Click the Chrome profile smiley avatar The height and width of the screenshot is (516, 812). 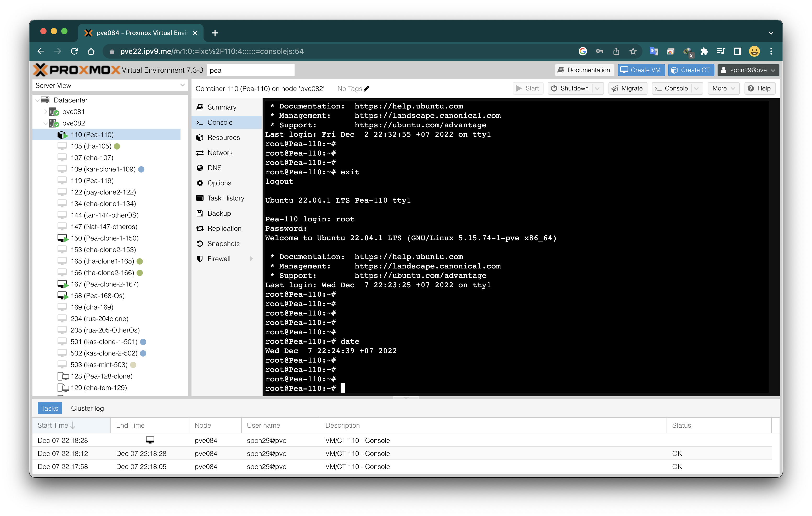754,51
